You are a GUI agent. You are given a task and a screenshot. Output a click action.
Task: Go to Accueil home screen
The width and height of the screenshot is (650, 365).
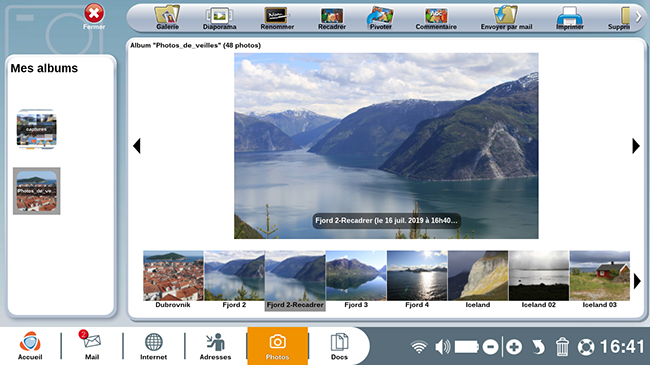[x=30, y=346]
